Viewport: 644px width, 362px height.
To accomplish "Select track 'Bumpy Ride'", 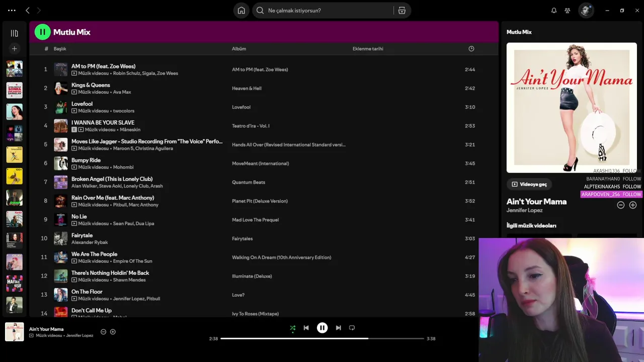I will [86, 160].
